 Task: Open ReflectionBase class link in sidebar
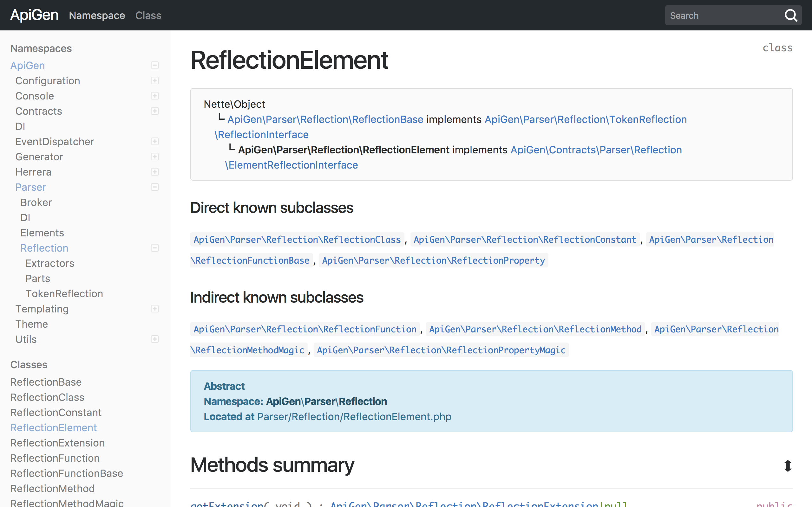pyautogui.click(x=46, y=382)
